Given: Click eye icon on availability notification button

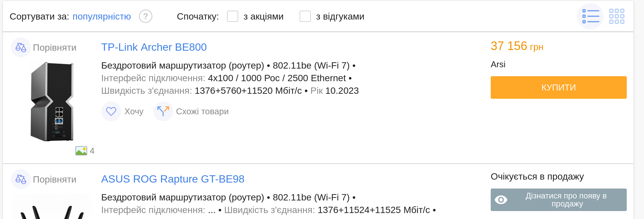Looking at the screenshot, I should point(501,200).
